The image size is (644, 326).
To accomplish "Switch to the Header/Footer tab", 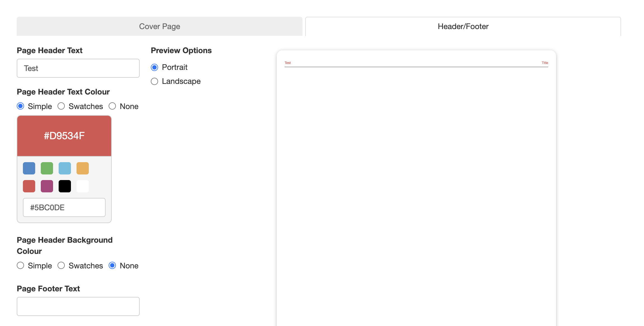I will (x=463, y=26).
